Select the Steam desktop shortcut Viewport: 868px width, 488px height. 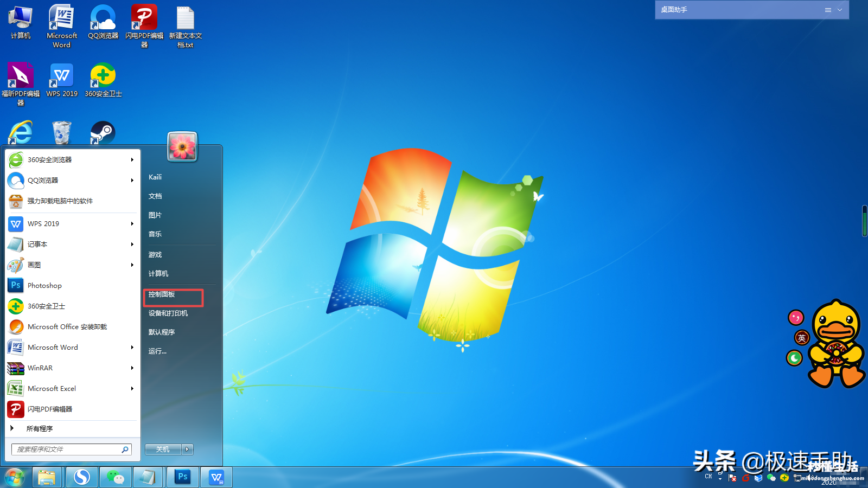(x=103, y=132)
